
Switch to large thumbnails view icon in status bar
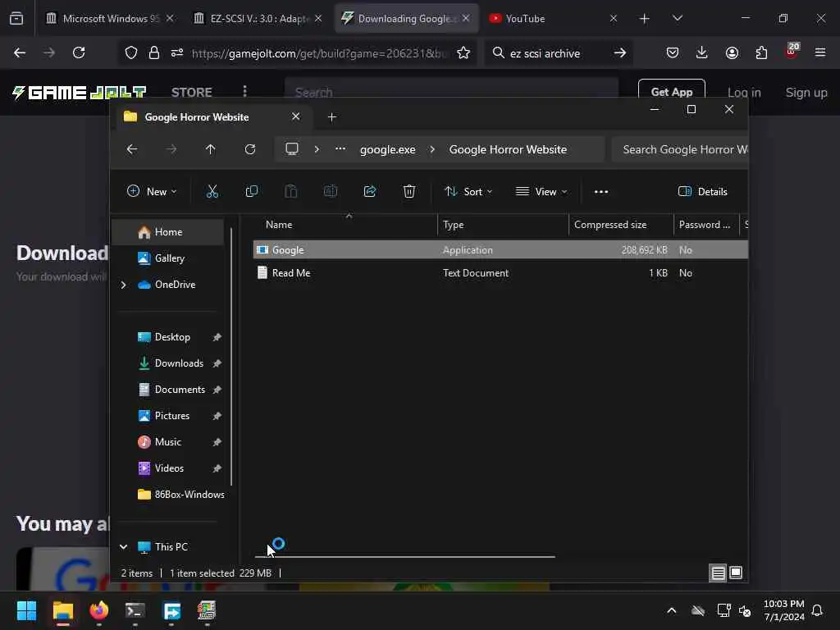coord(736,573)
